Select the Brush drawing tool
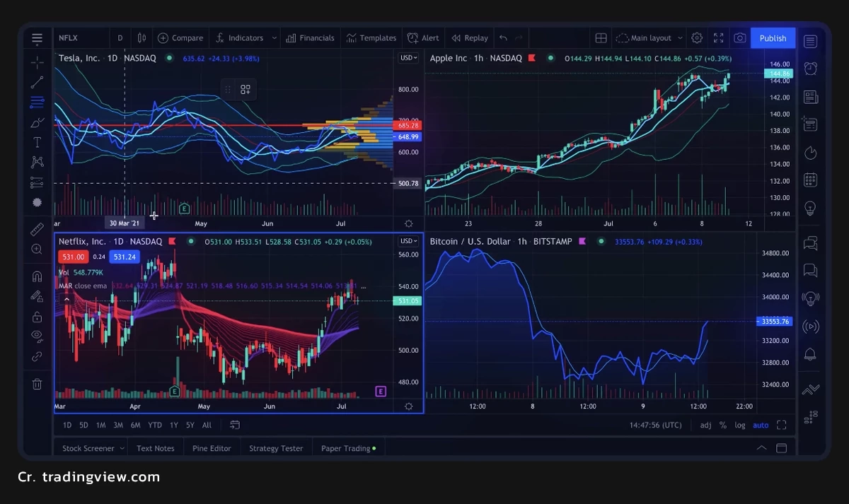Viewport: 849px width, 504px height. (37, 122)
